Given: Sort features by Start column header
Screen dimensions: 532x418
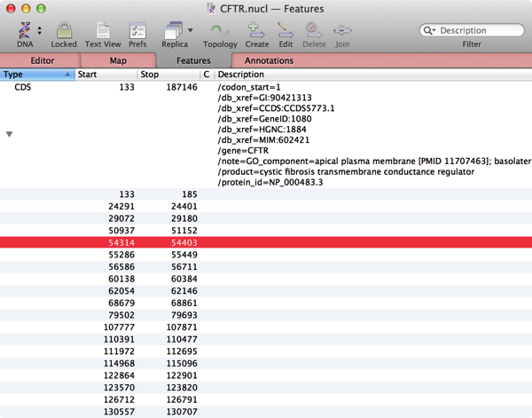Looking at the screenshot, I should click(106, 75).
